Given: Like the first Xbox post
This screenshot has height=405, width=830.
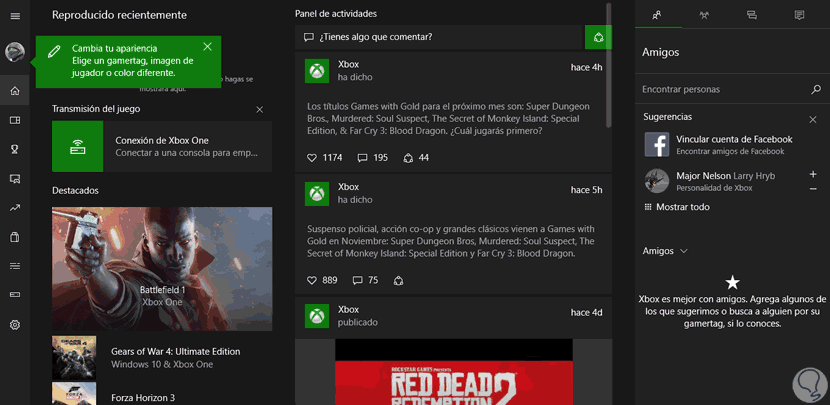Looking at the screenshot, I should (x=312, y=158).
